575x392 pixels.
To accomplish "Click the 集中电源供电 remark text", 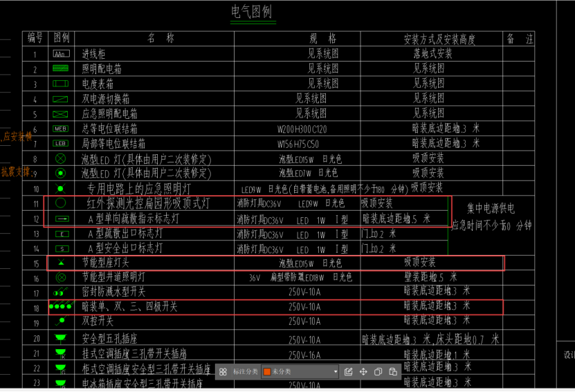I will 491,208.
